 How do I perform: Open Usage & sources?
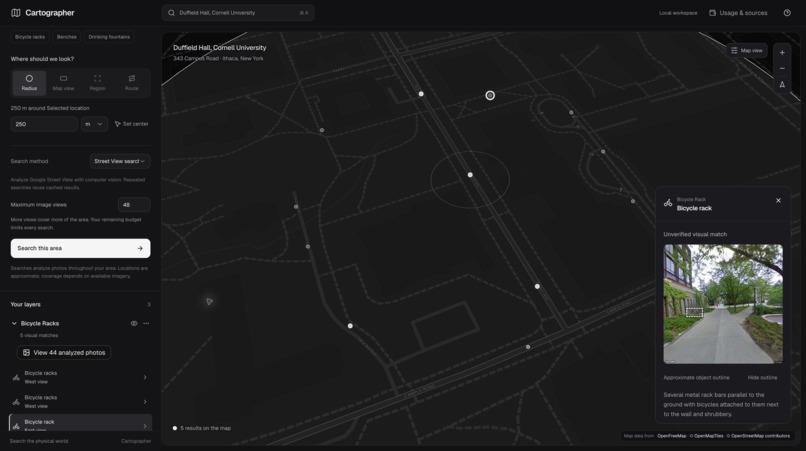coord(738,13)
